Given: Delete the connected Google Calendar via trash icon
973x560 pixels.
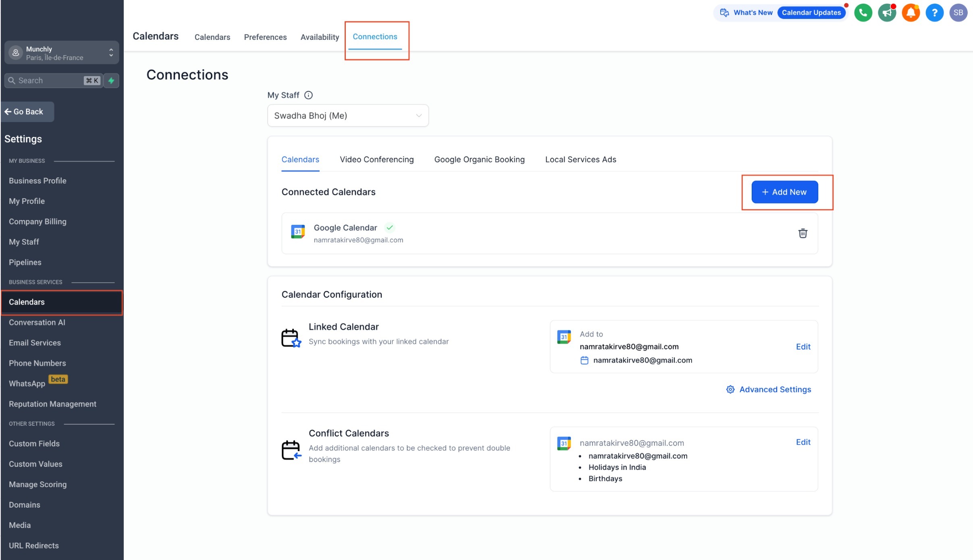Looking at the screenshot, I should [803, 233].
